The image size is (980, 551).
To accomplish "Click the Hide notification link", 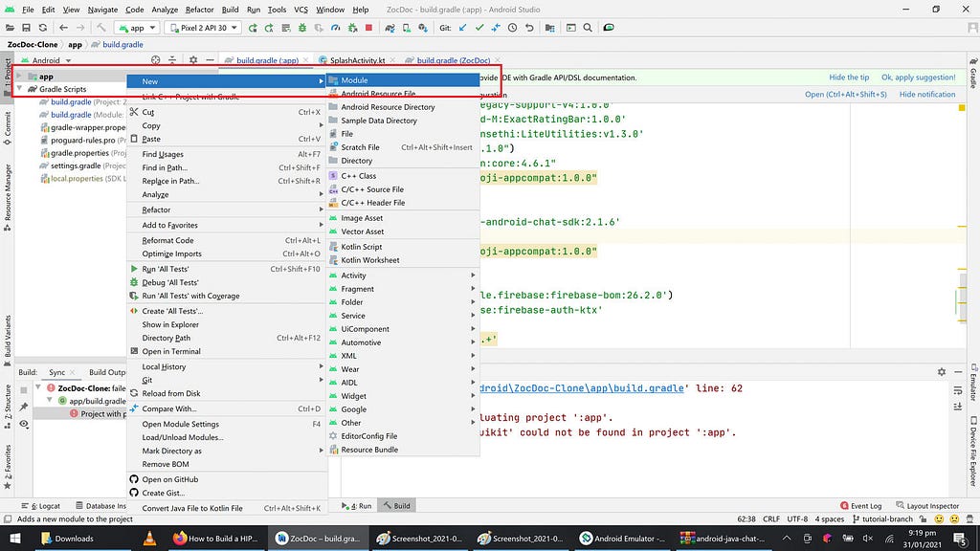I will click(x=926, y=95).
